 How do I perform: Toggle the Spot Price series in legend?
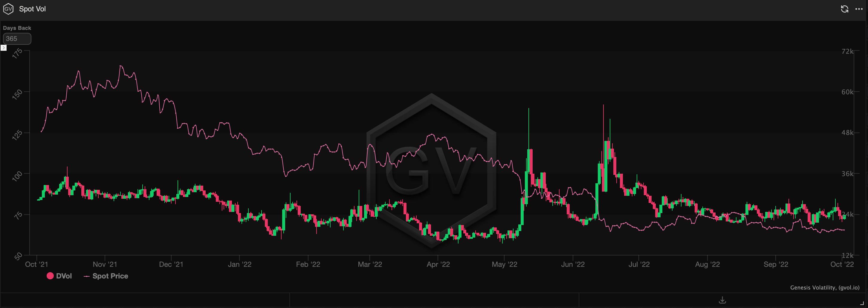[x=106, y=276]
